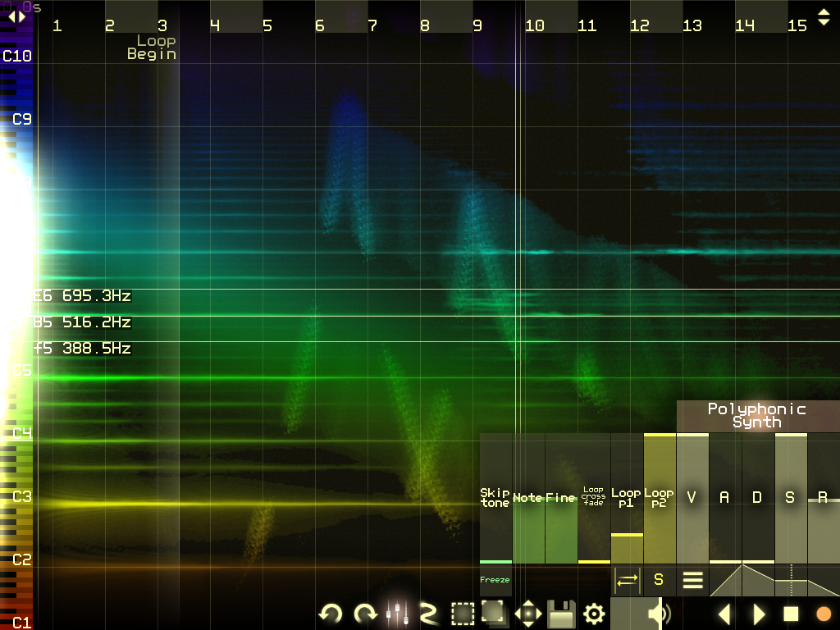Set the Loop p2 slider
Image resolution: width=840 pixels, height=630 pixels.
coord(660,498)
